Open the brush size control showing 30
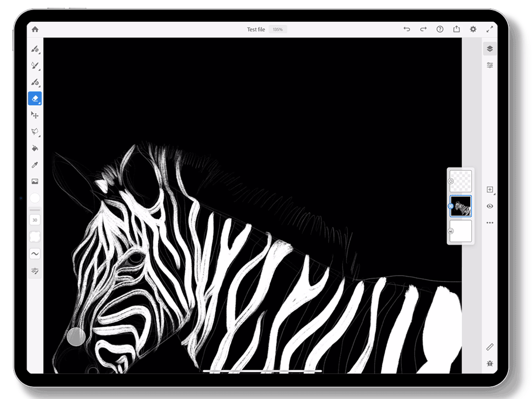532x399 pixels. point(35,220)
